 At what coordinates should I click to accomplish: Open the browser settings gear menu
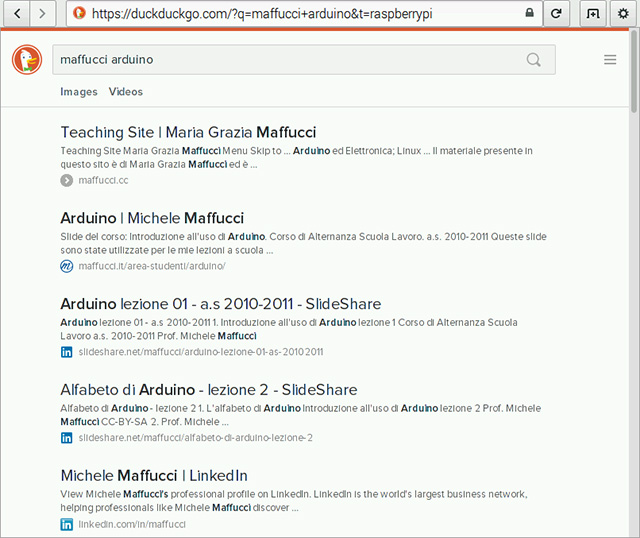click(623, 14)
